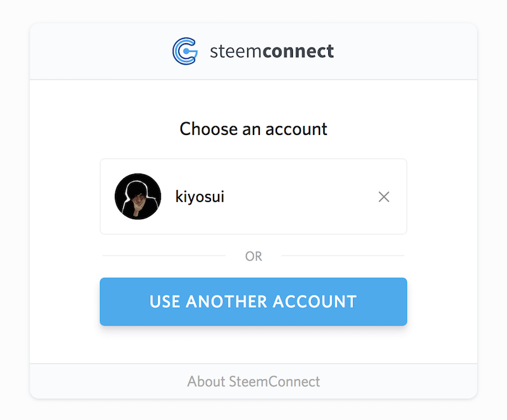Remove kiyosui account with the X icon

[384, 196]
